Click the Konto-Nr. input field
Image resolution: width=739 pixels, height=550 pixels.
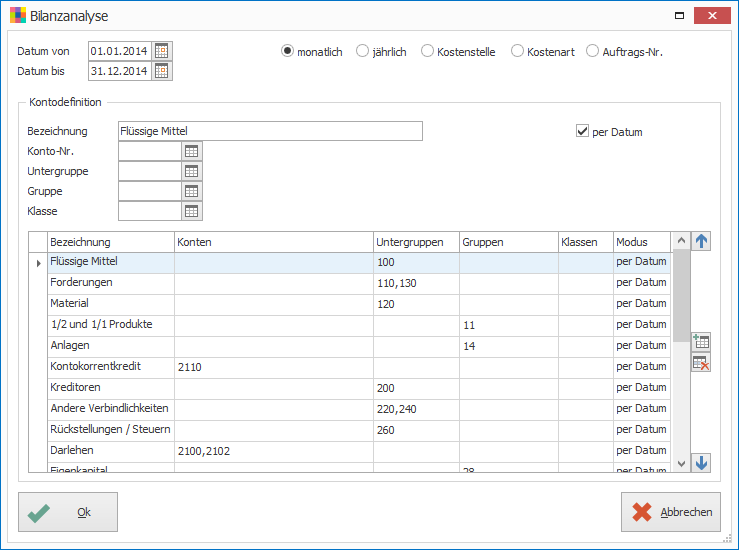click(150, 151)
